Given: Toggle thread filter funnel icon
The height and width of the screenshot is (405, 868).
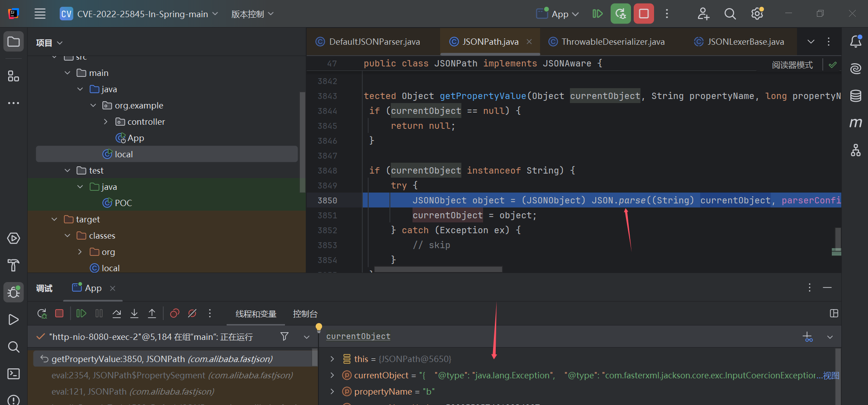Looking at the screenshot, I should (x=285, y=336).
